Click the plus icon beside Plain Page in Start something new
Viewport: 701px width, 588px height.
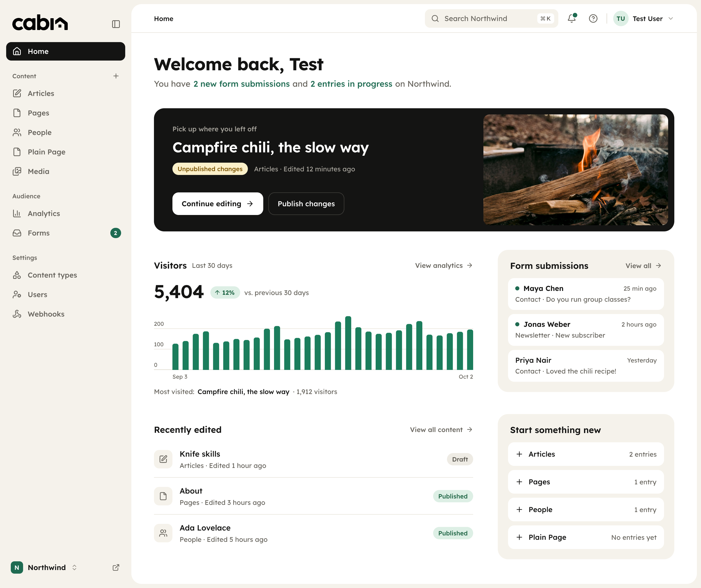click(x=519, y=537)
